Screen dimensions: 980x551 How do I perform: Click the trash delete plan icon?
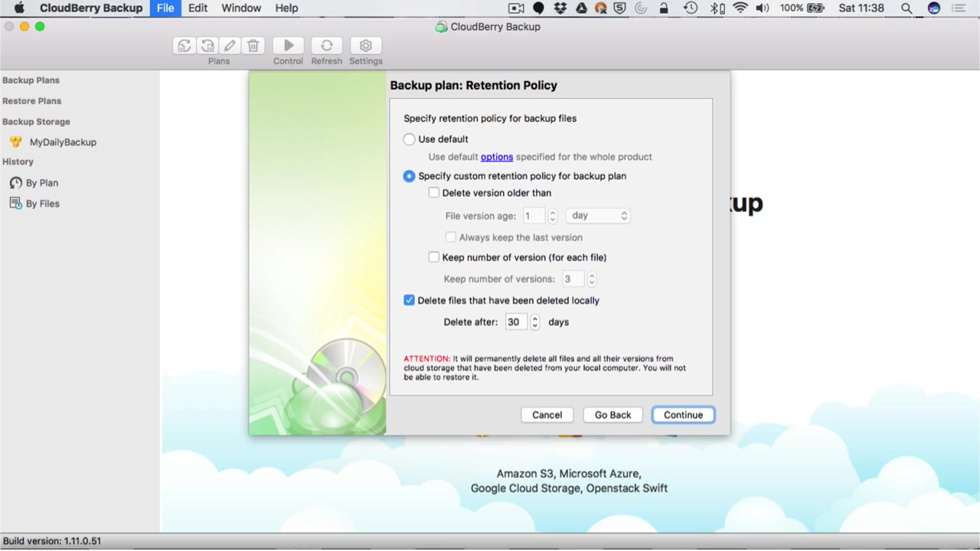tap(253, 46)
